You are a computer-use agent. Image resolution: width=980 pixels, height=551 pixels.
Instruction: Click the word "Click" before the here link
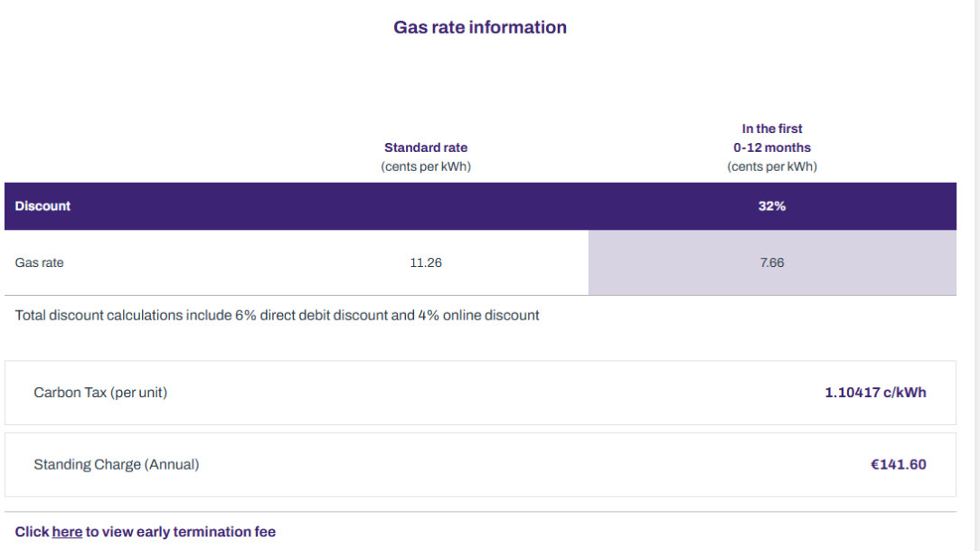point(32,532)
